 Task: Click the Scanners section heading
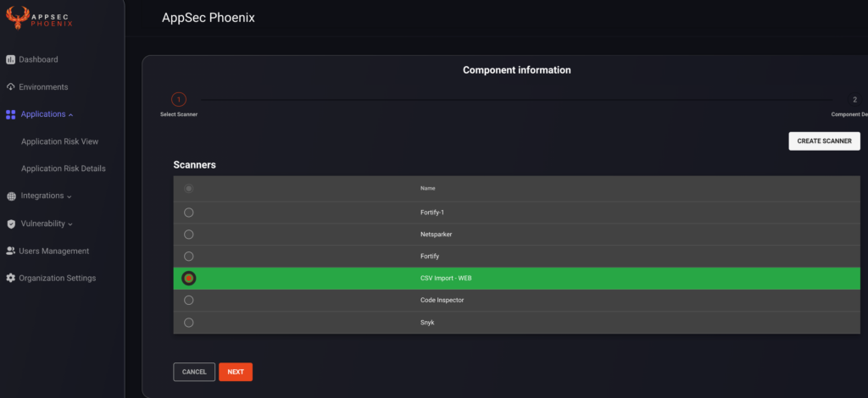(x=194, y=165)
